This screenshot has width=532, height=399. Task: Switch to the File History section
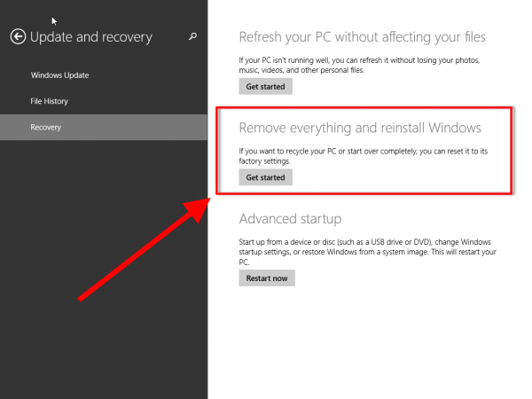[x=49, y=101]
